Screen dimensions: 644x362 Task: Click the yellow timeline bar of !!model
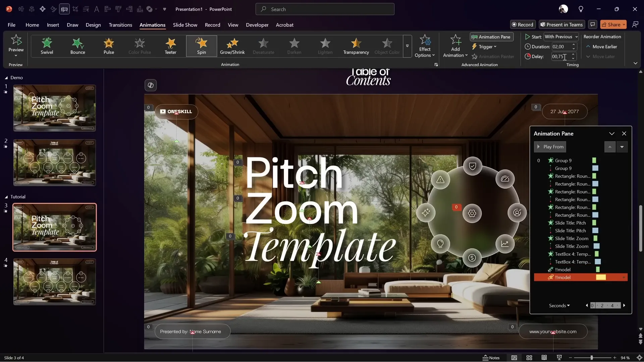coord(601,278)
